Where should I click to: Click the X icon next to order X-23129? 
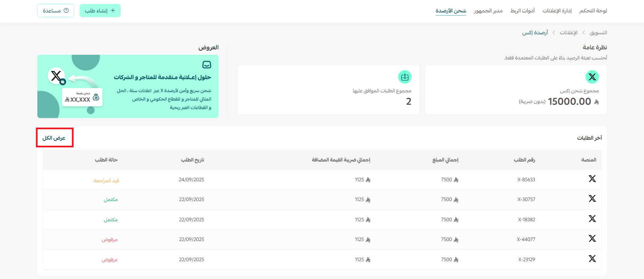tap(592, 259)
